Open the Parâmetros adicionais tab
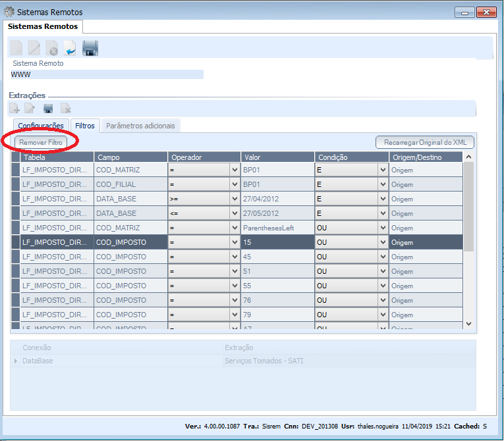Screen dimensions: 504x441 140,125
